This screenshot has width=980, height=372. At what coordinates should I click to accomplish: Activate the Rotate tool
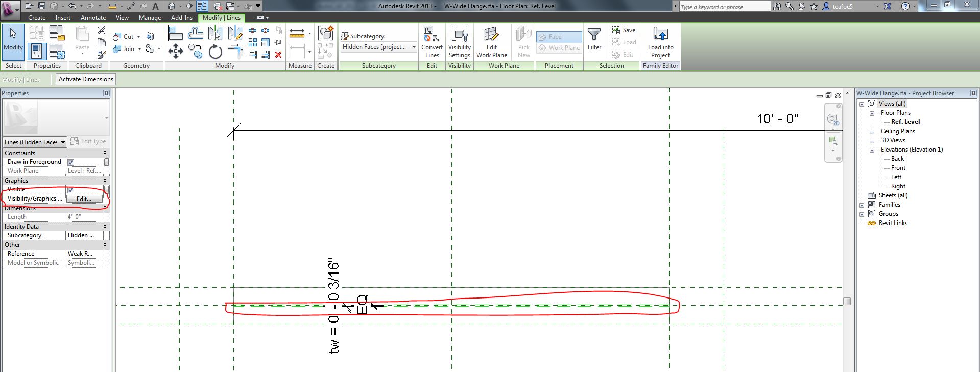(x=215, y=51)
